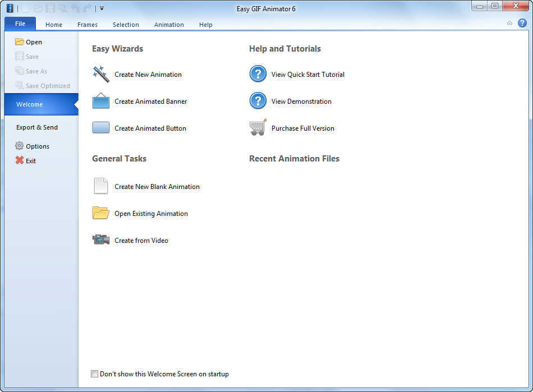Image resolution: width=533 pixels, height=392 pixels.
Task: Click the blank page icon for new animation
Action: [100, 186]
